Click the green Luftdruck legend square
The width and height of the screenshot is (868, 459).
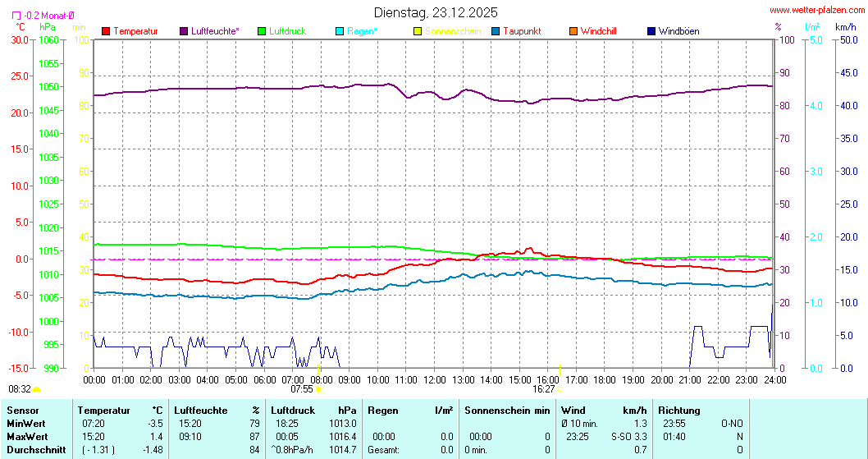262,31
